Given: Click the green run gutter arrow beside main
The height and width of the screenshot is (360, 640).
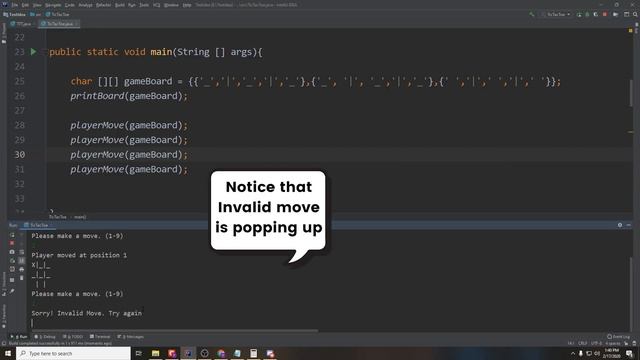Looking at the screenshot, I should coord(33,52).
